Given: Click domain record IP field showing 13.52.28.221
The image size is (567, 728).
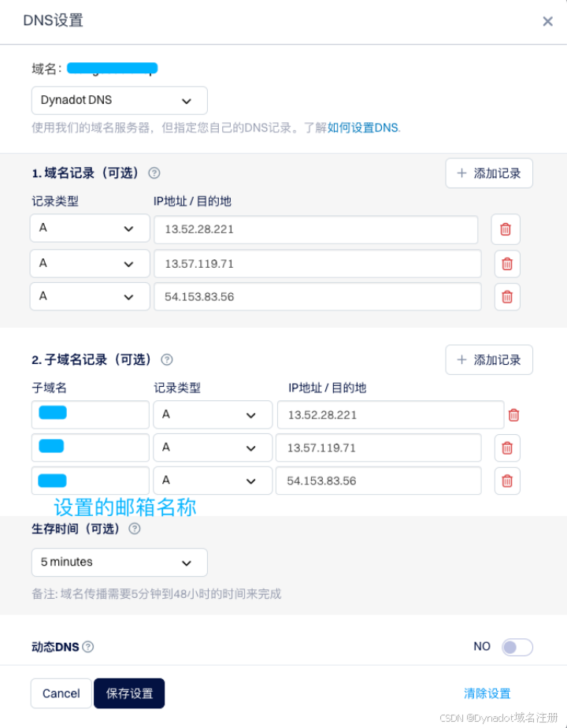Looking at the screenshot, I should tap(316, 229).
